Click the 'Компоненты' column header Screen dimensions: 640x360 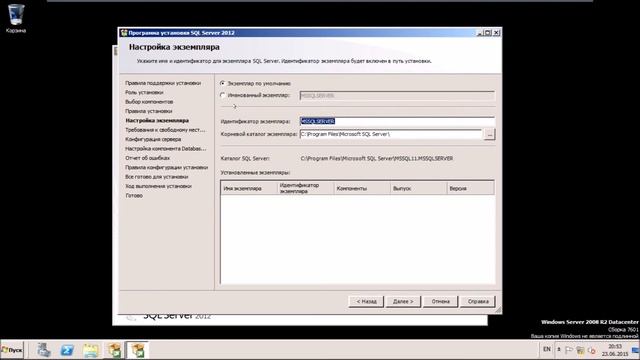[x=362, y=188]
